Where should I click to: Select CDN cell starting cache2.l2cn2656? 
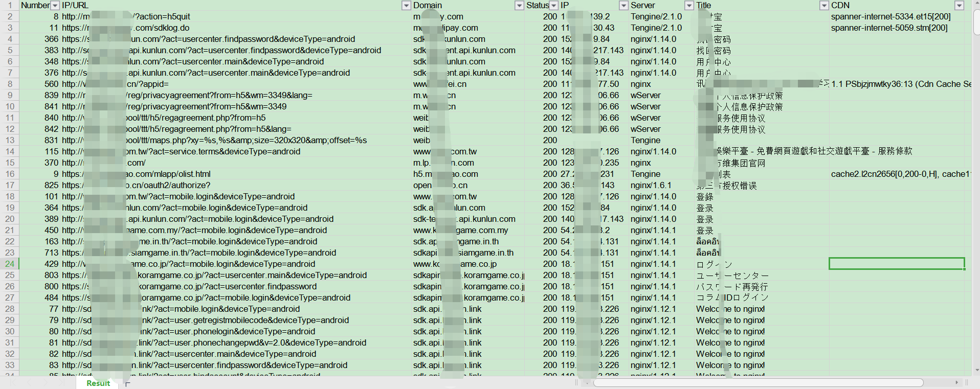point(897,174)
